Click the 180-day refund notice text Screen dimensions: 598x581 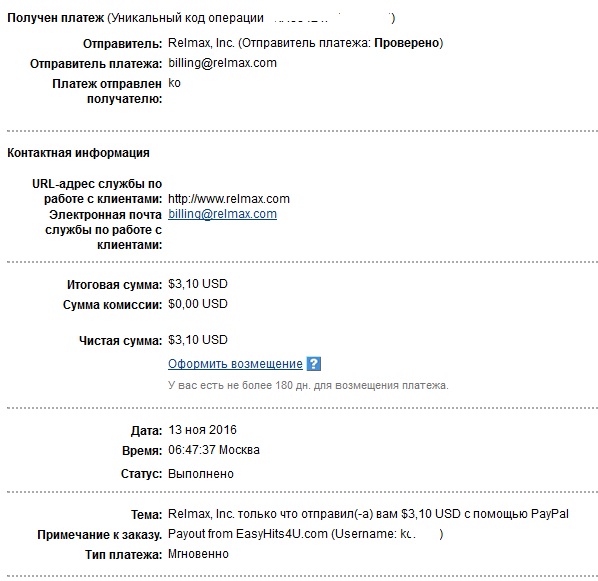coord(308,385)
